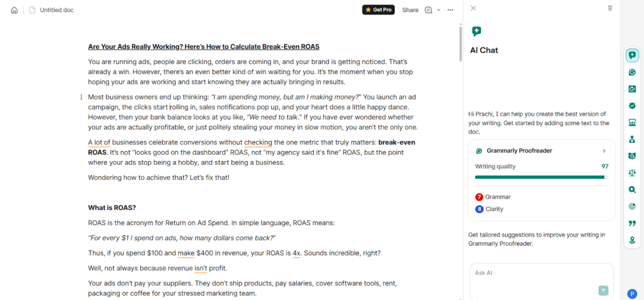Expand the comments dropdown arrow

[x=438, y=10]
